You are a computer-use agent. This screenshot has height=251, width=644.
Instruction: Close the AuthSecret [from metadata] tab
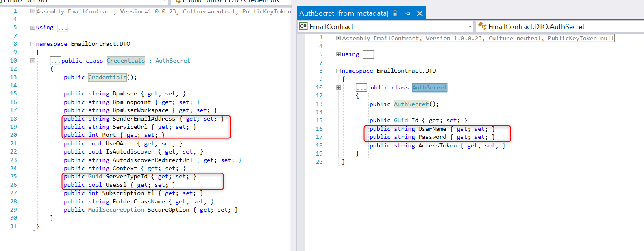click(x=420, y=13)
